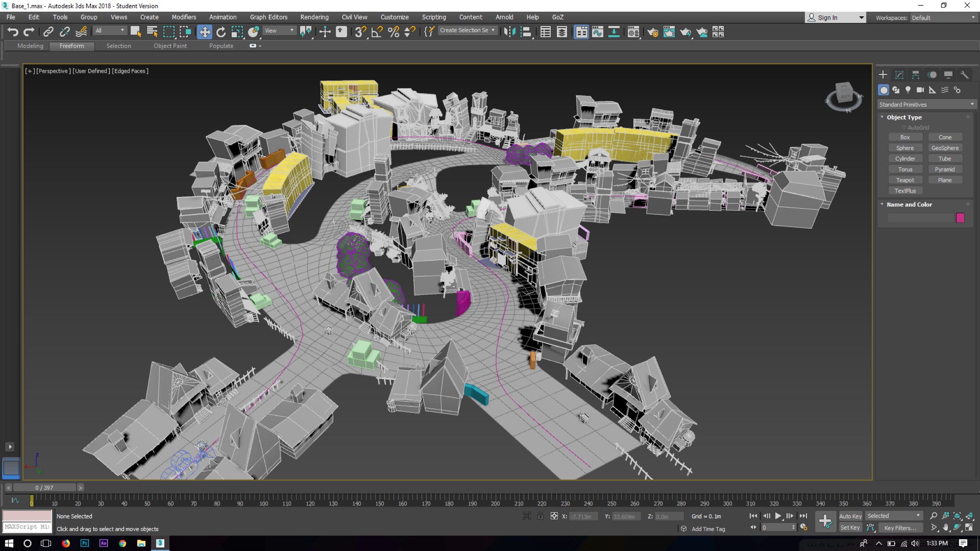
Task: Click the Undo arrow icon
Action: tap(13, 32)
